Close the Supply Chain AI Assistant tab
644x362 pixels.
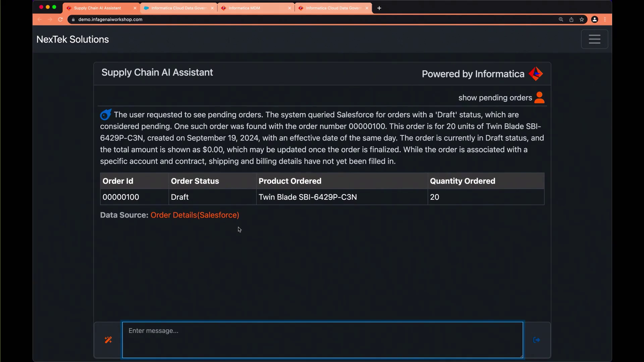click(135, 8)
